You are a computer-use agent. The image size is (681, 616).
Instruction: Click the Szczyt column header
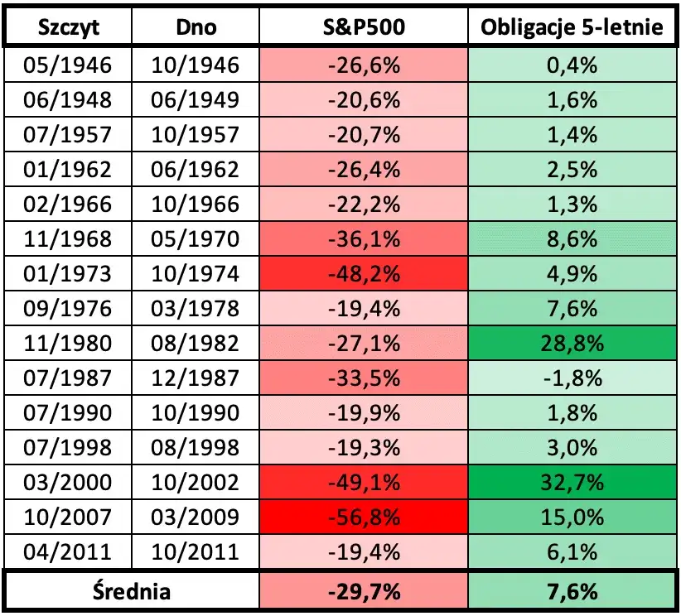tap(69, 27)
